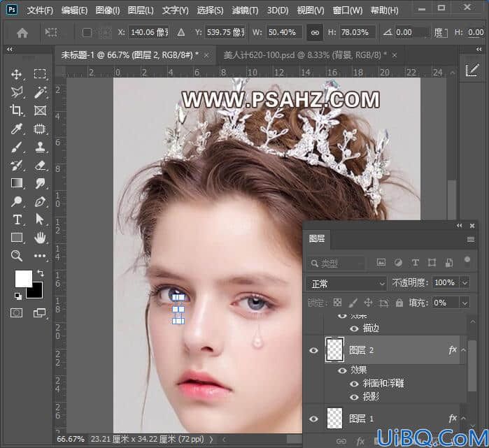This screenshot has height=448, width=489.
Task: Click the Home icon in options bar
Action: [22, 32]
